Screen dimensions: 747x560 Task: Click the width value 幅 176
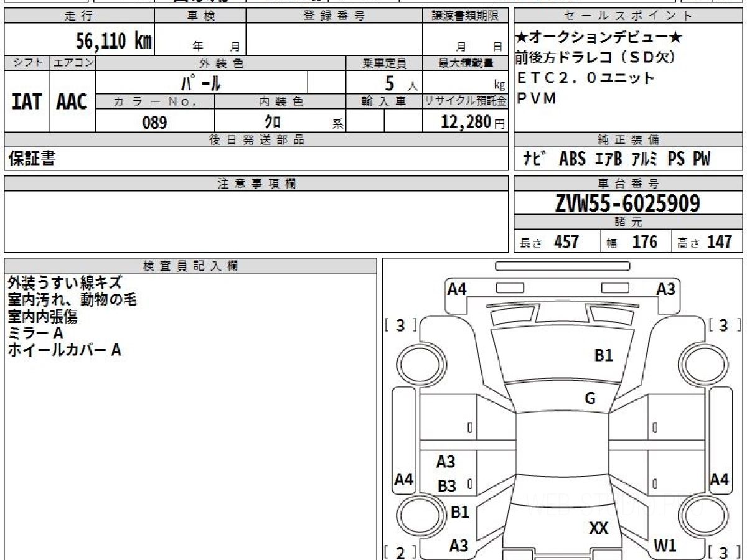pos(632,242)
